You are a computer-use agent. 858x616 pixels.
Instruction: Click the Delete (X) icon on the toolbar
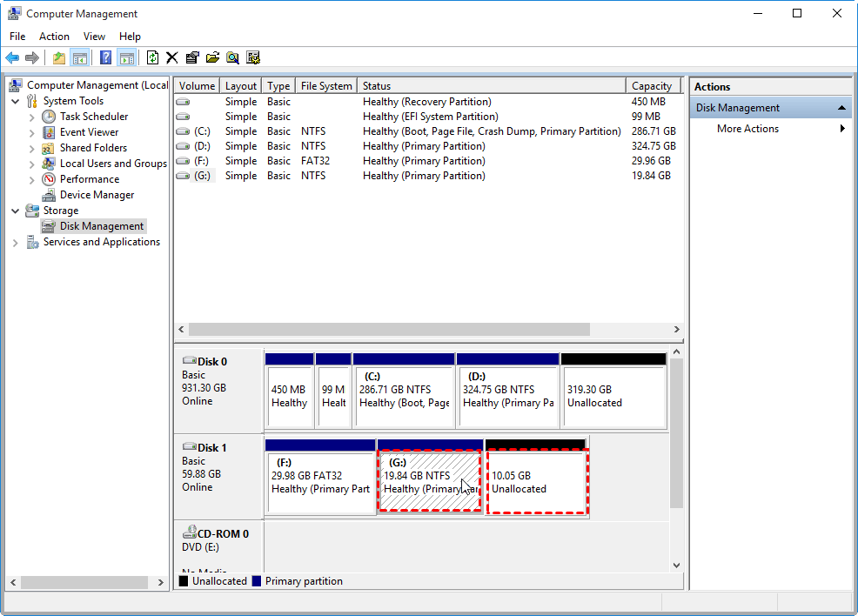[171, 57]
